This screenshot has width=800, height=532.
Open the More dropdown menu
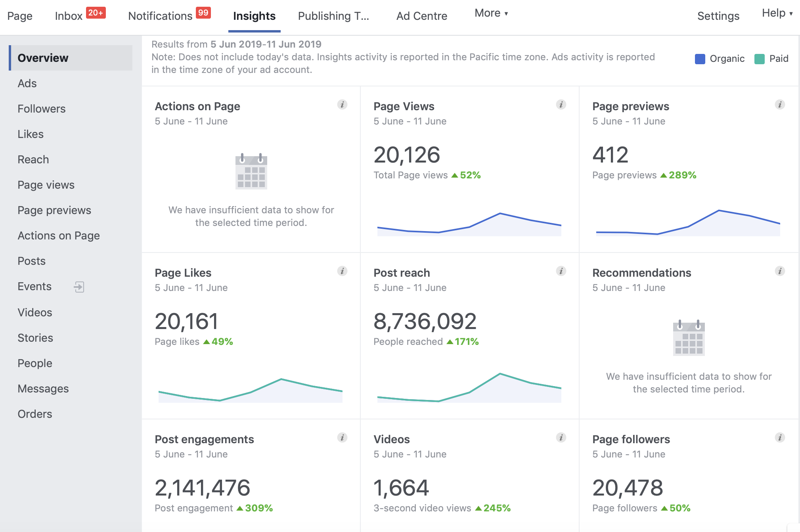[x=491, y=13]
